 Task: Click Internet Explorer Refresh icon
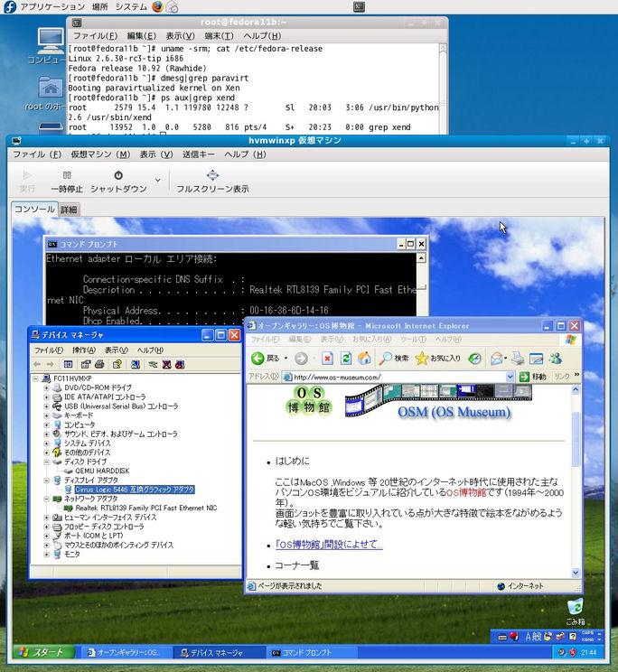point(346,359)
